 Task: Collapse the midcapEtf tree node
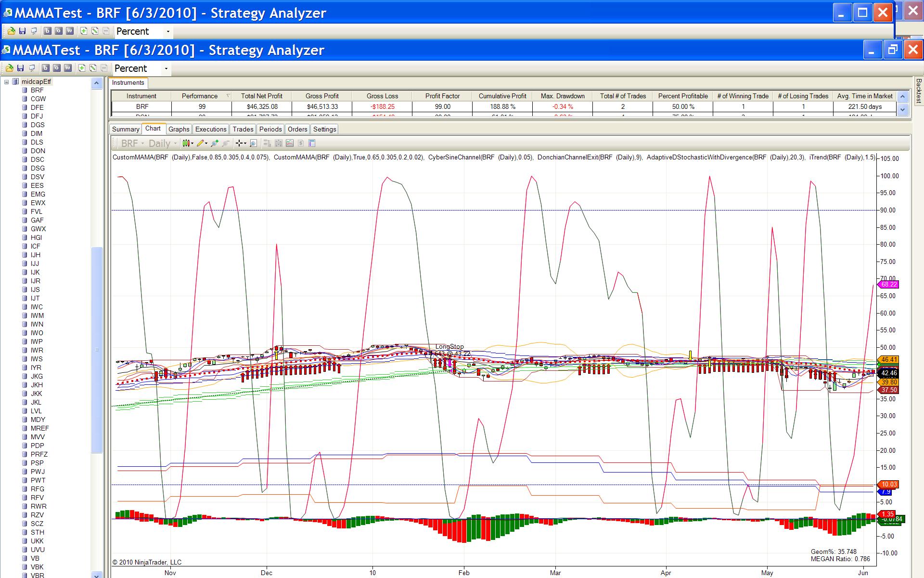click(x=7, y=82)
